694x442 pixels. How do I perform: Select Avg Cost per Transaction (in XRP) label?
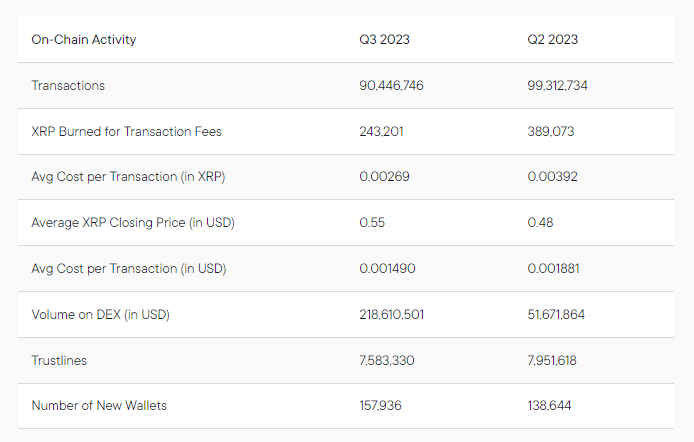(128, 177)
